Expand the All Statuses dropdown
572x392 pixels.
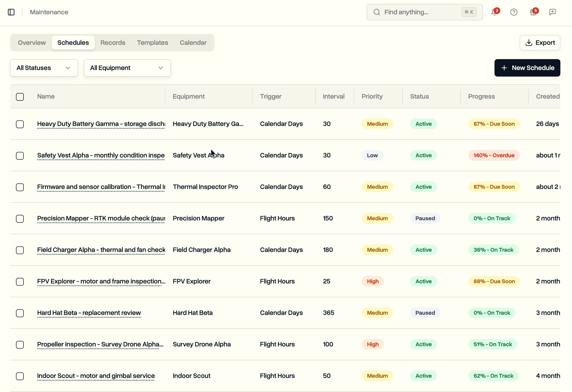click(x=44, y=68)
